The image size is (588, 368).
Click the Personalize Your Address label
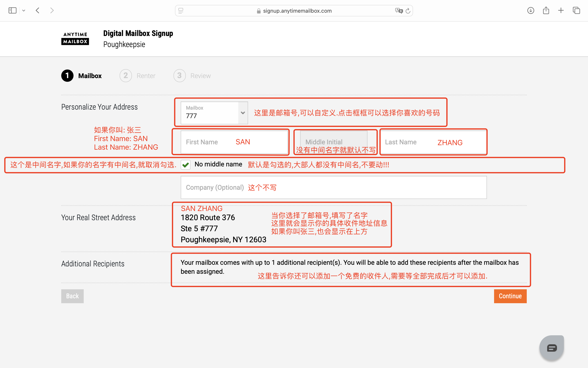[x=99, y=107]
